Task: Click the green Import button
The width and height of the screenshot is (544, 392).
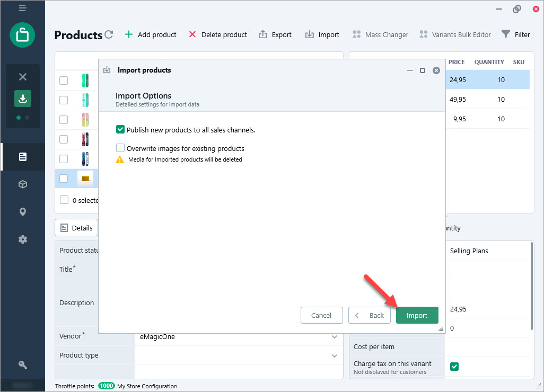Action: [417, 315]
